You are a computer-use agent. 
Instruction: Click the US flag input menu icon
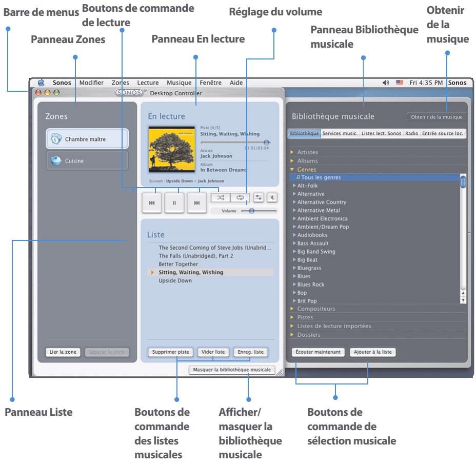tap(400, 83)
